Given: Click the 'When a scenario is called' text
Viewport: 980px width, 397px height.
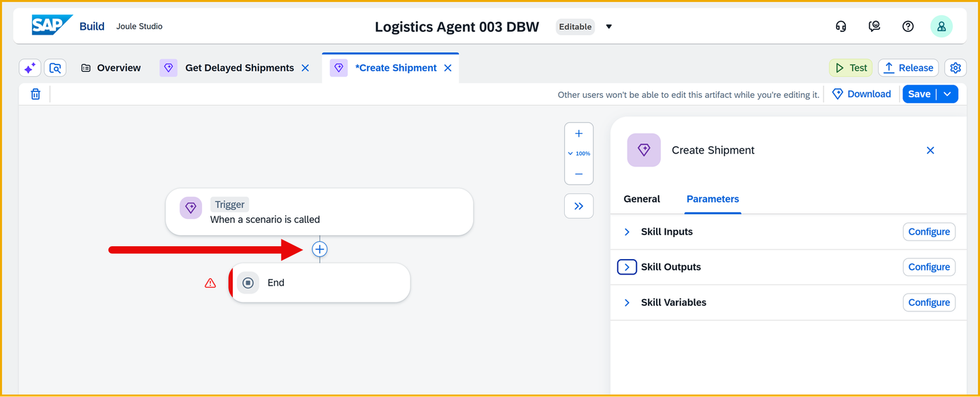Looking at the screenshot, I should pyautogui.click(x=265, y=220).
